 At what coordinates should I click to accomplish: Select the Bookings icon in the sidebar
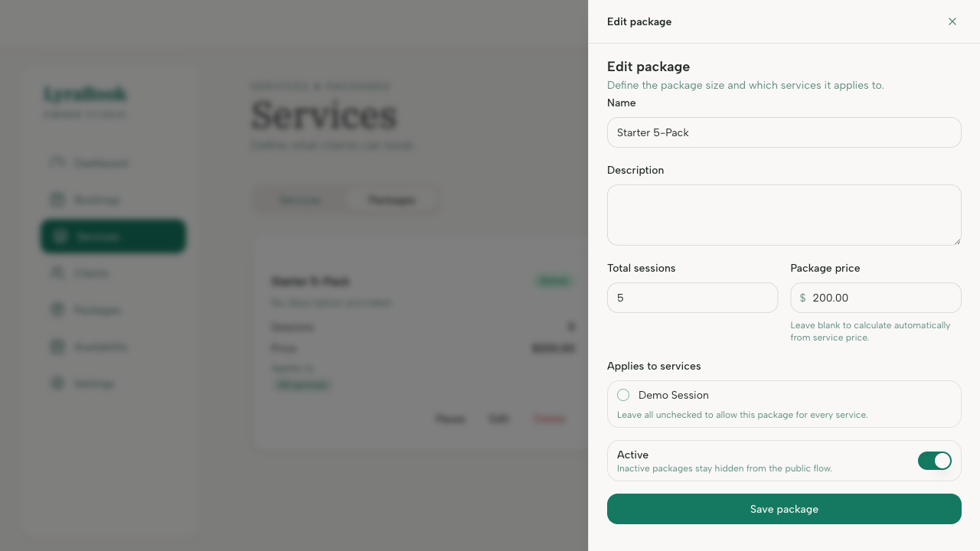(x=57, y=200)
